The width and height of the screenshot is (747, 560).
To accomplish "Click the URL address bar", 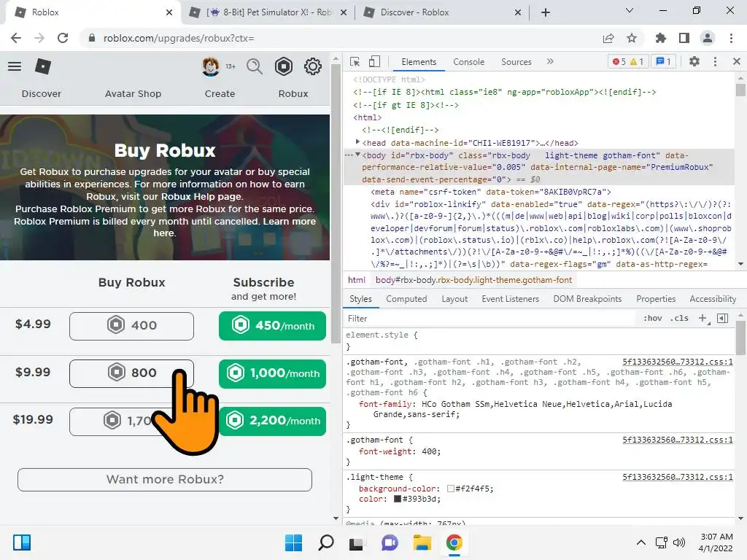I will pyautogui.click(x=338, y=38).
